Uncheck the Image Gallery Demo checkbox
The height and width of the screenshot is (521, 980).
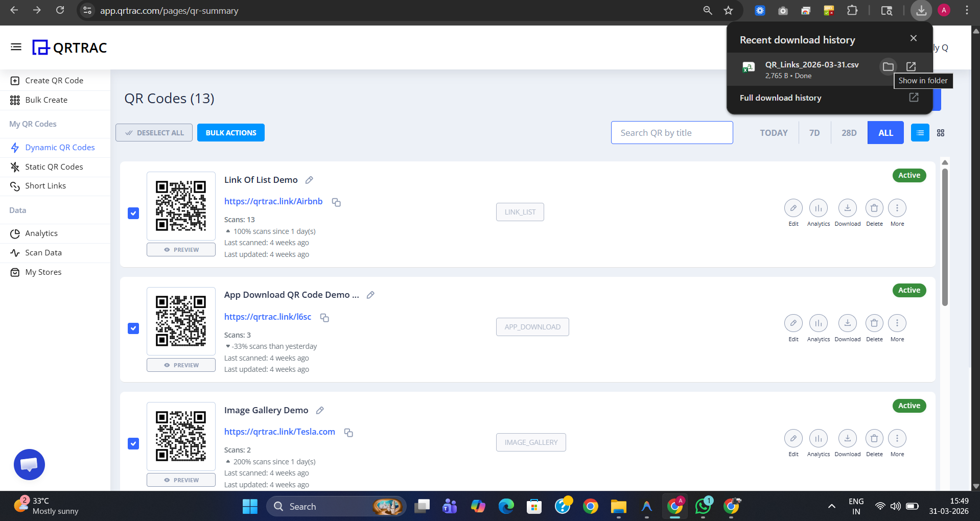coord(133,443)
